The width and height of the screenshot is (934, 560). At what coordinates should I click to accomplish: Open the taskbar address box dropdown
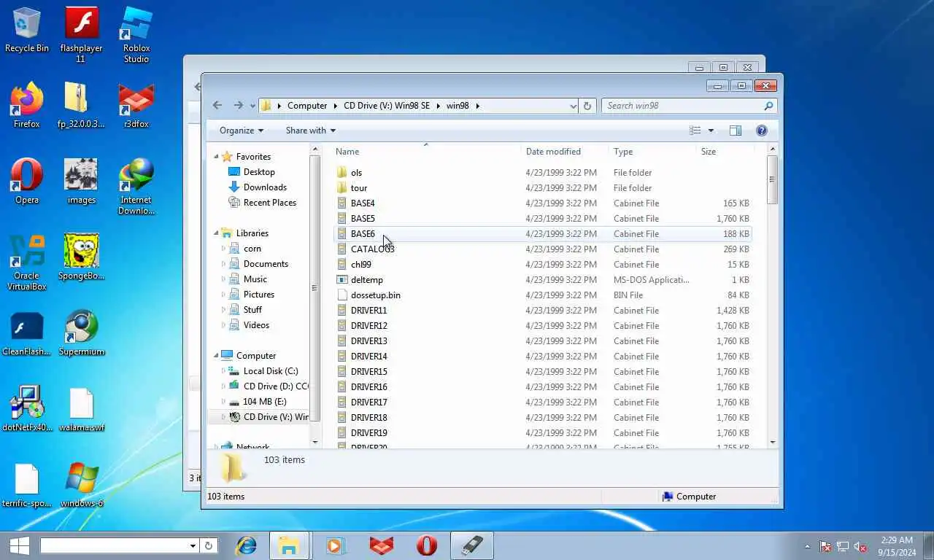pyautogui.click(x=193, y=545)
